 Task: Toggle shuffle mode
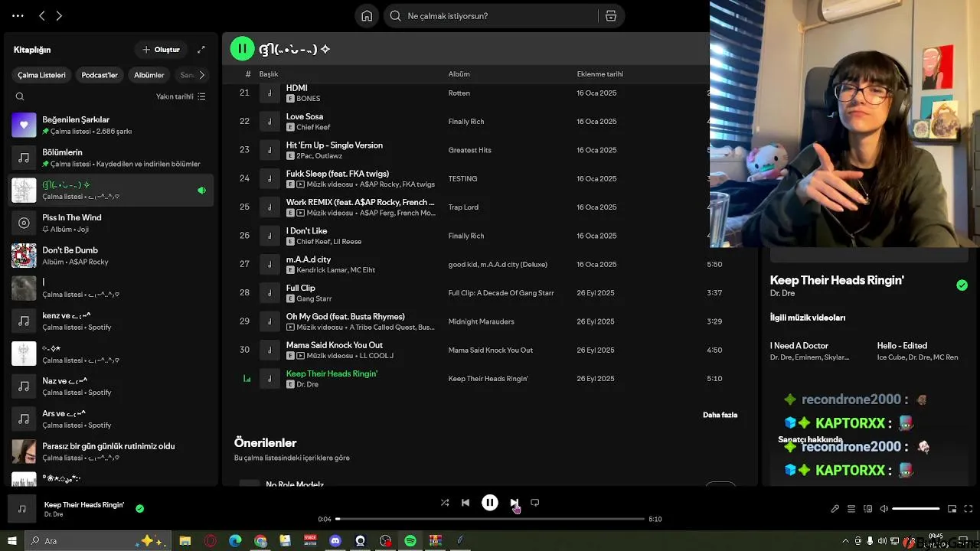pyautogui.click(x=445, y=503)
